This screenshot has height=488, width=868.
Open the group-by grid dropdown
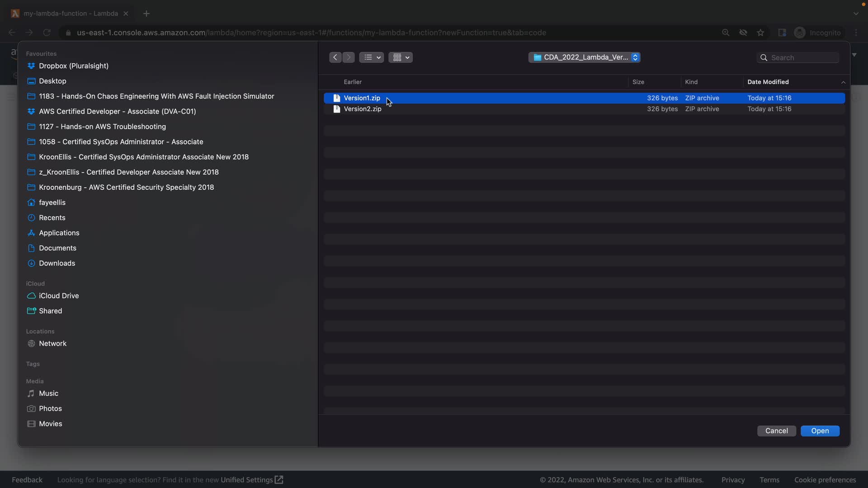click(x=400, y=57)
